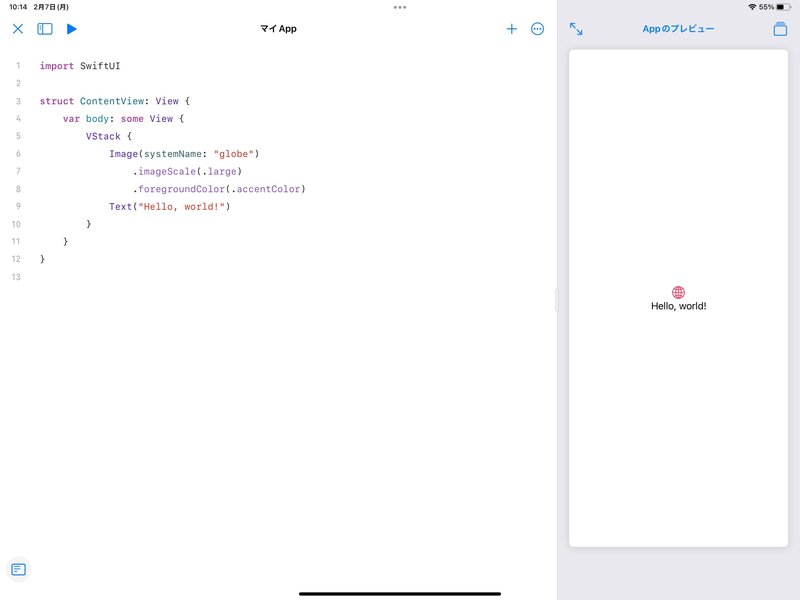Screen dimensions: 800x600
Task: Tap 'Image(systemName: "globe")' code line
Action: coord(184,154)
